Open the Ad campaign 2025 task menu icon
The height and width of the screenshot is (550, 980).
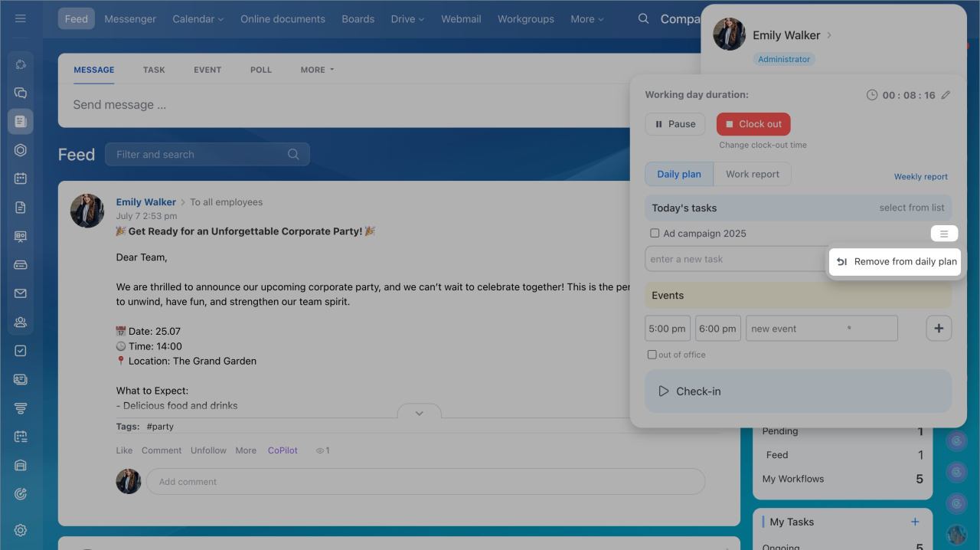tap(944, 234)
